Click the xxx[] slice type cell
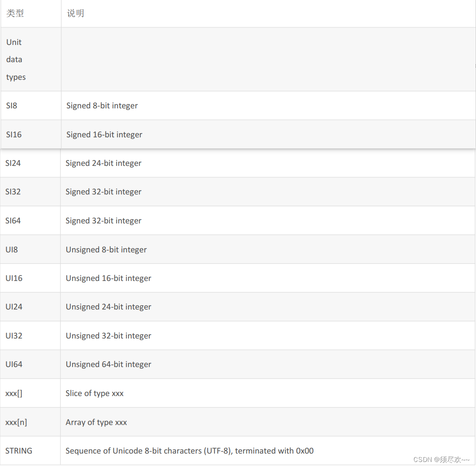 (14, 394)
